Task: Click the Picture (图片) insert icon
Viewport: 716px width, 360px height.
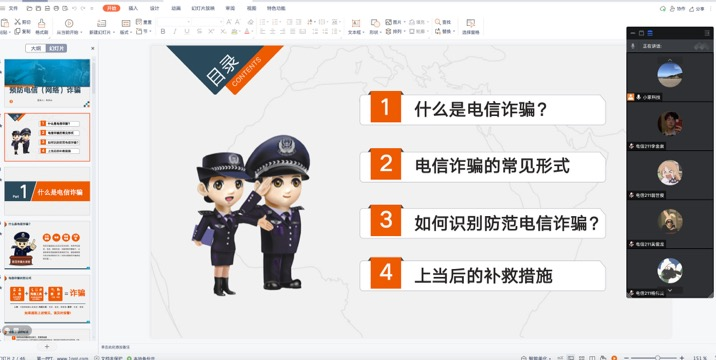Action: [389, 21]
